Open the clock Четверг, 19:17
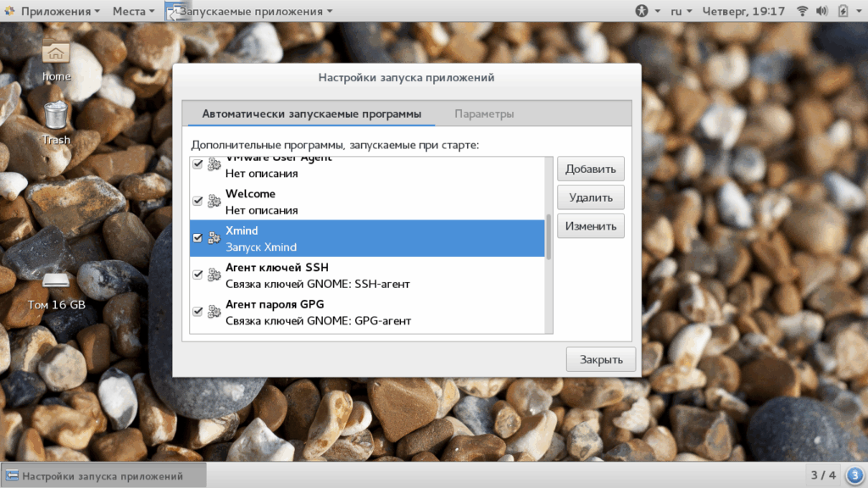Screen dimensions: 868x488 (743, 10)
